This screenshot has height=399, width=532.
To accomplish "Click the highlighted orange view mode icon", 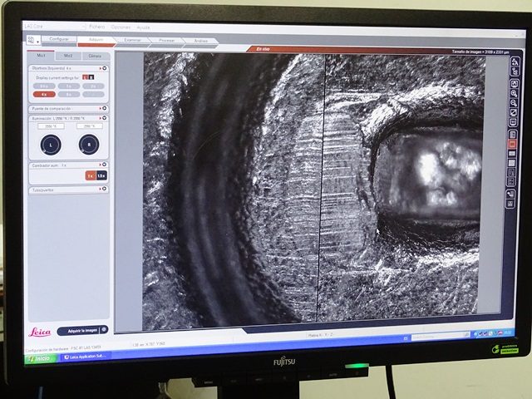I will click(x=513, y=143).
